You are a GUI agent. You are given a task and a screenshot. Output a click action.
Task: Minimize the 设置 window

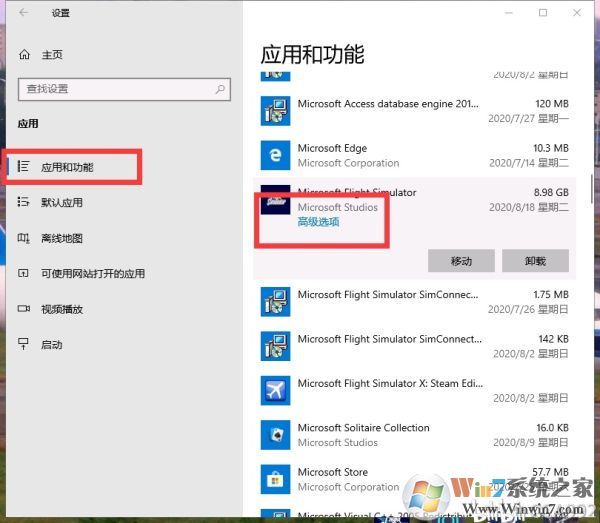pyautogui.click(x=509, y=13)
